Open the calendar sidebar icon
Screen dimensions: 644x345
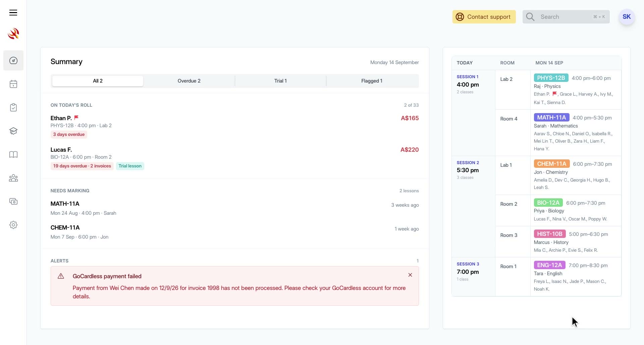[13, 84]
